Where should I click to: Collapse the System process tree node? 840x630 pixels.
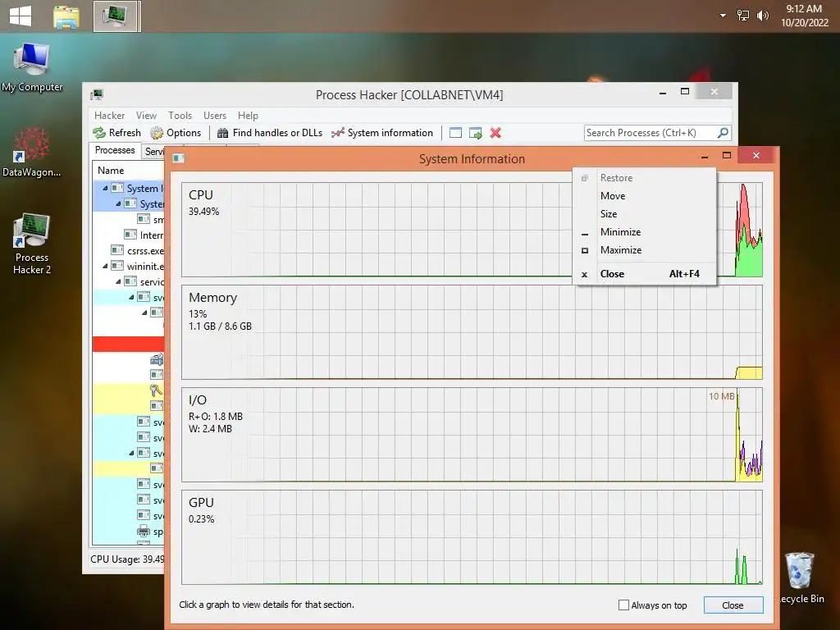click(118, 203)
